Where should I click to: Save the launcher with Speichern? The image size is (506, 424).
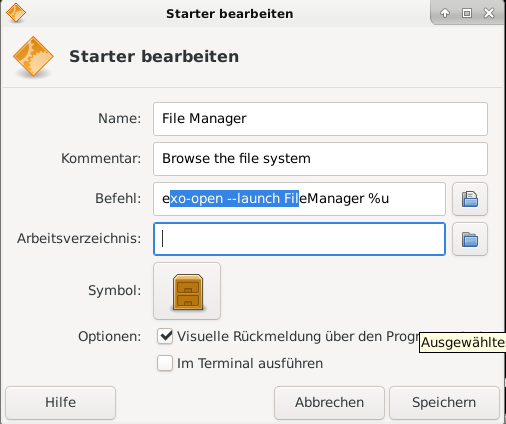(444, 403)
